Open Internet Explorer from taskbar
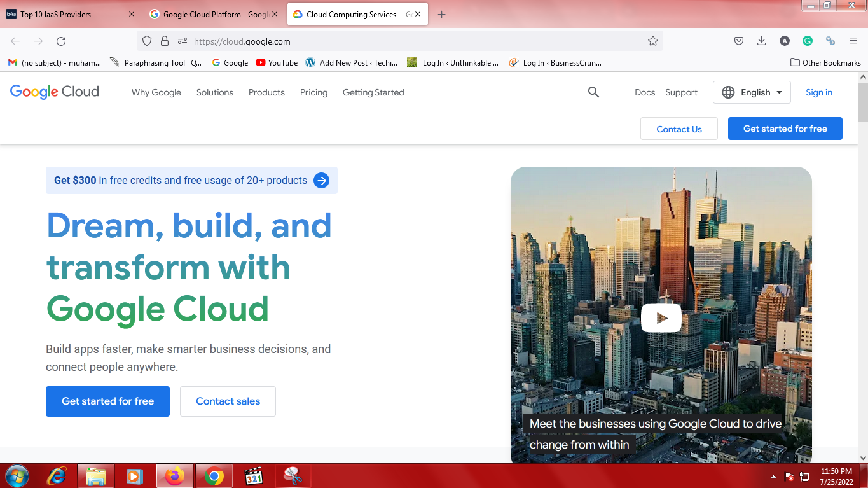Viewport: 868px width, 488px height. [x=57, y=476]
